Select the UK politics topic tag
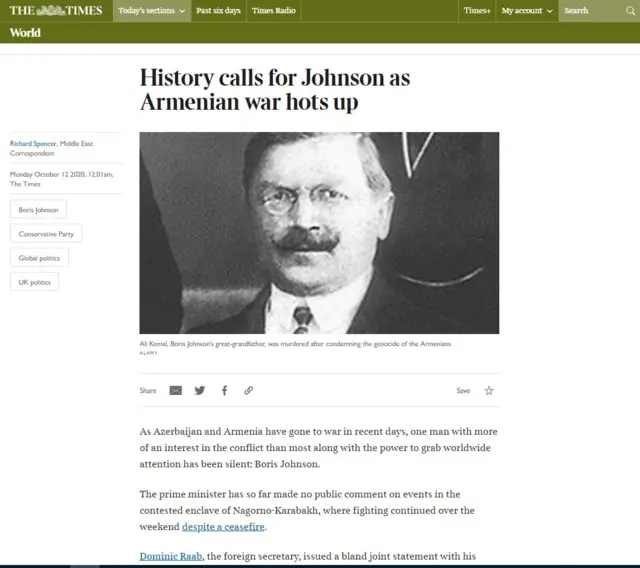 coord(35,282)
